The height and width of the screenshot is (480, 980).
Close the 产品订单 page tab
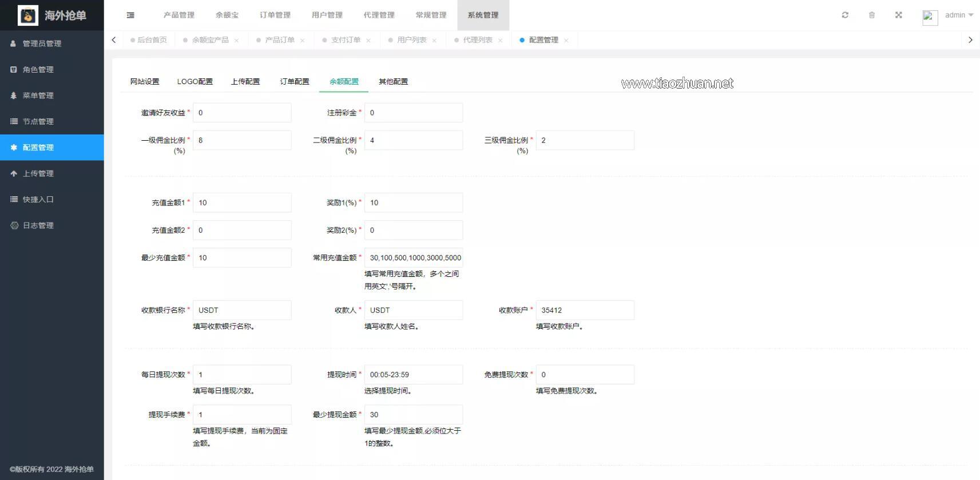[302, 41]
